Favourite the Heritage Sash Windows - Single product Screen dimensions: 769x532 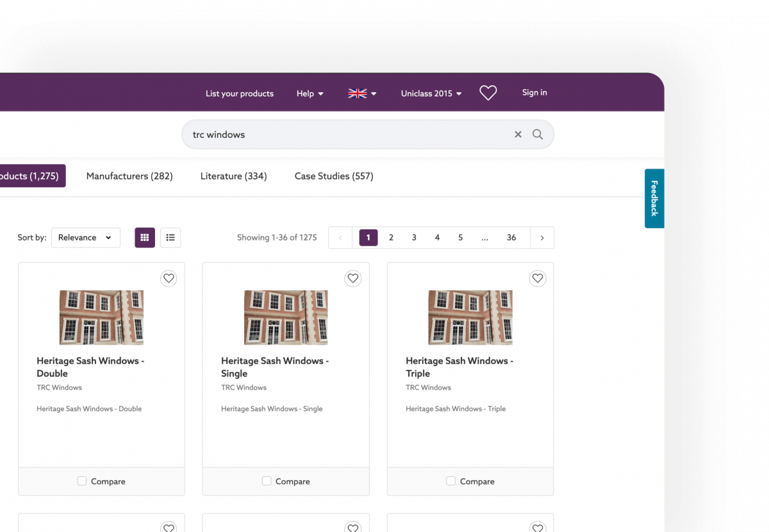point(353,278)
